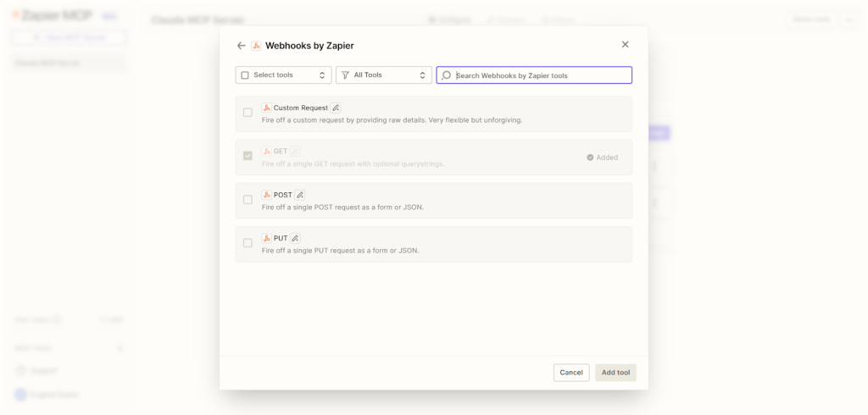The image size is (868, 415).
Task: Click the magnifier icon in the search field
Action: tap(447, 75)
